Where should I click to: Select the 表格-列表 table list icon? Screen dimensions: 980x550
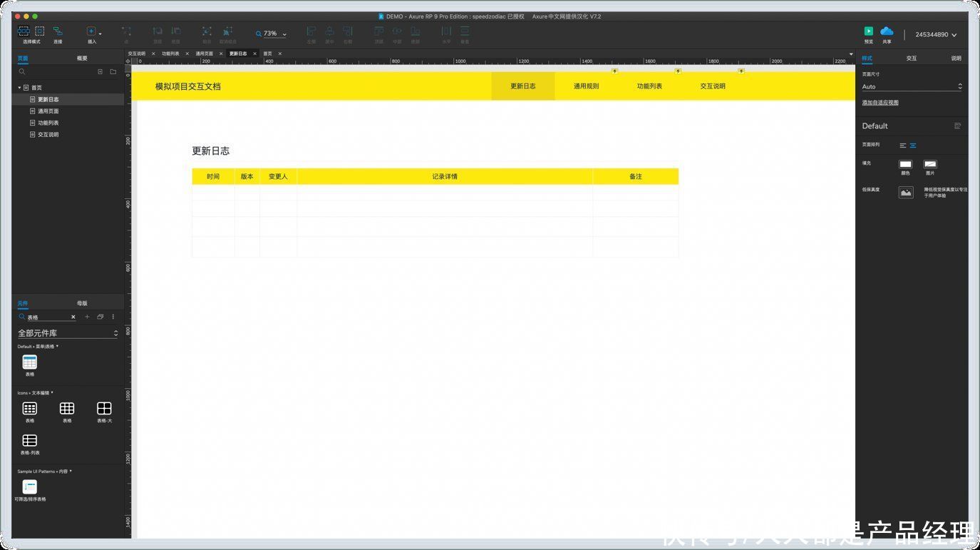pos(30,441)
